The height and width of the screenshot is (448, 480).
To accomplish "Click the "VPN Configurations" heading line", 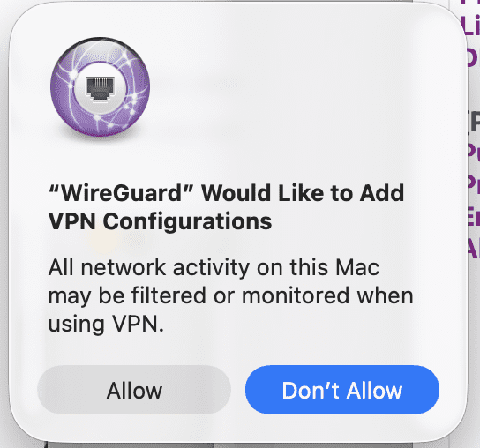I will 160,221.
